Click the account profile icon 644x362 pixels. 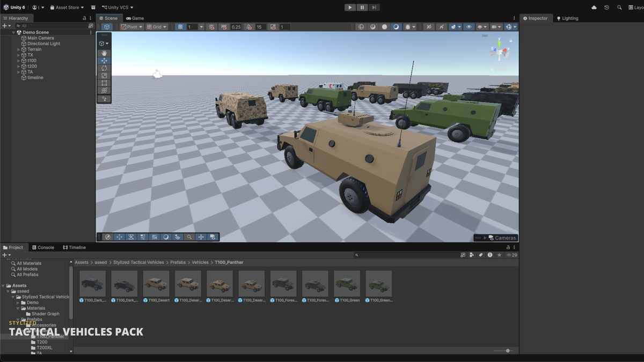(38, 8)
